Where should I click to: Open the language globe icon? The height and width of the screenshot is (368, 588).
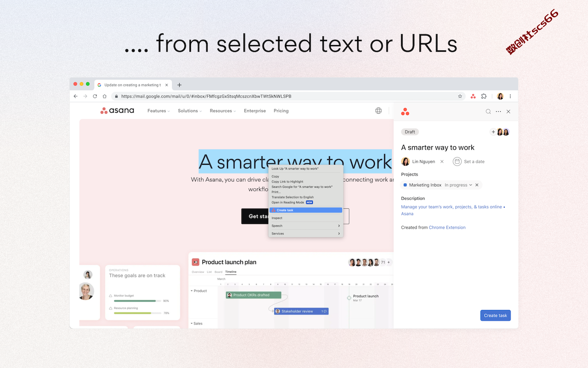point(379,111)
